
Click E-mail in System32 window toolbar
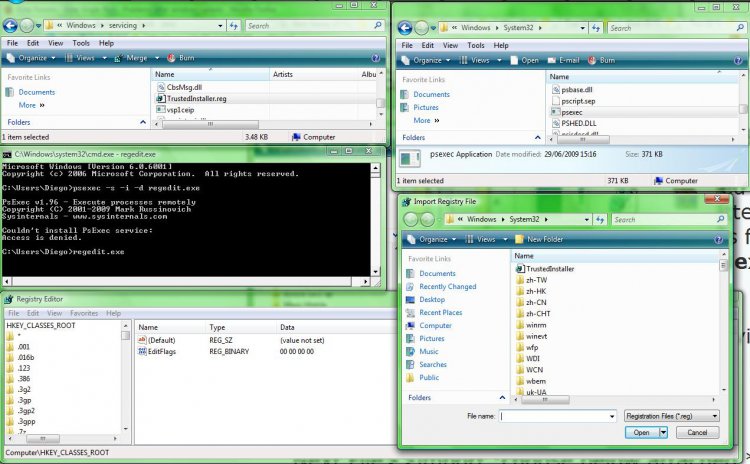563,60
